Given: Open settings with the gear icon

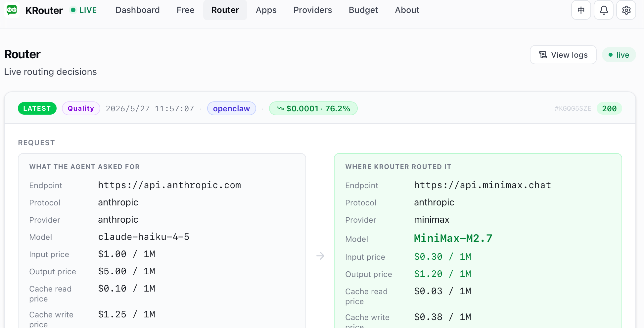Looking at the screenshot, I should point(626,10).
